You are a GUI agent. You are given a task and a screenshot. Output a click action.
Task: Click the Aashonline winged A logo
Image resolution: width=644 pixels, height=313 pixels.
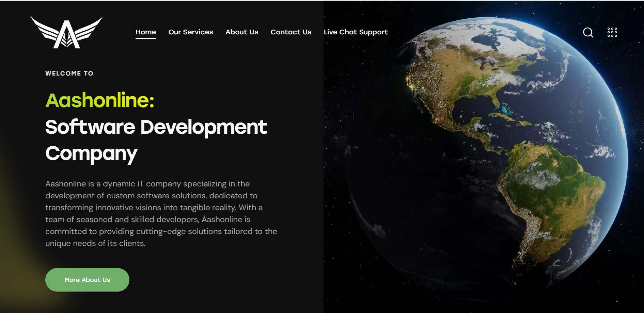point(67,32)
